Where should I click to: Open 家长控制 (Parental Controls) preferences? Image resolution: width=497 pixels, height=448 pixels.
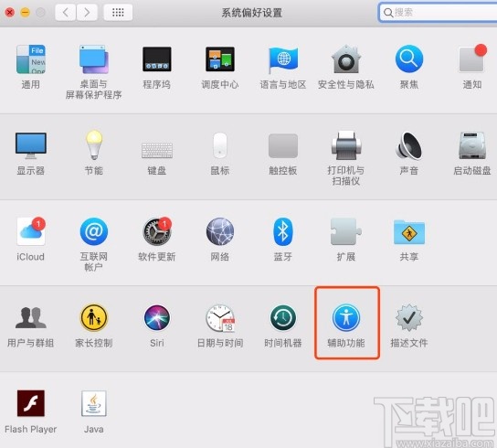(93, 317)
